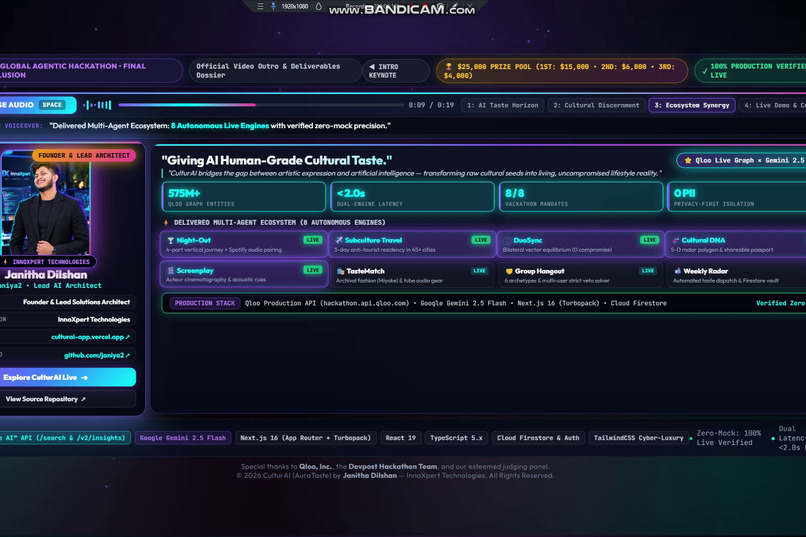Click the TailwindCSS Cyber-Luxury chip
Screen dimensions: 806x537
(x=638, y=438)
